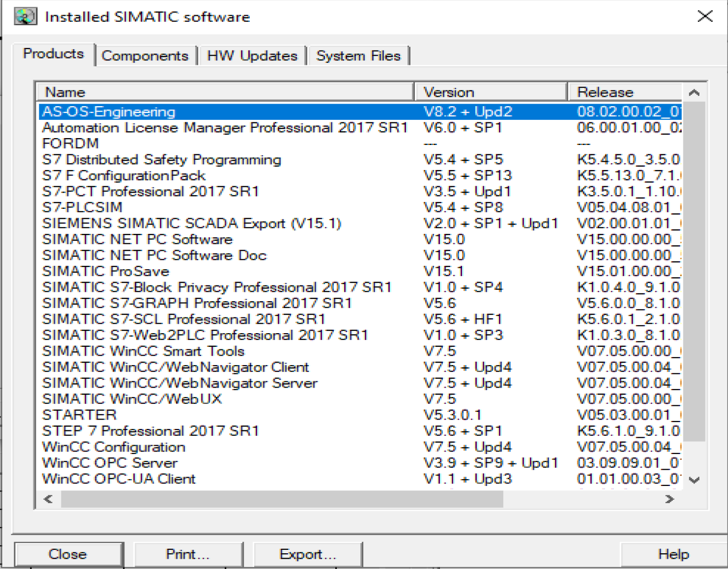
Task: Click the vertical scrollbar thumb
Action: tap(694, 271)
